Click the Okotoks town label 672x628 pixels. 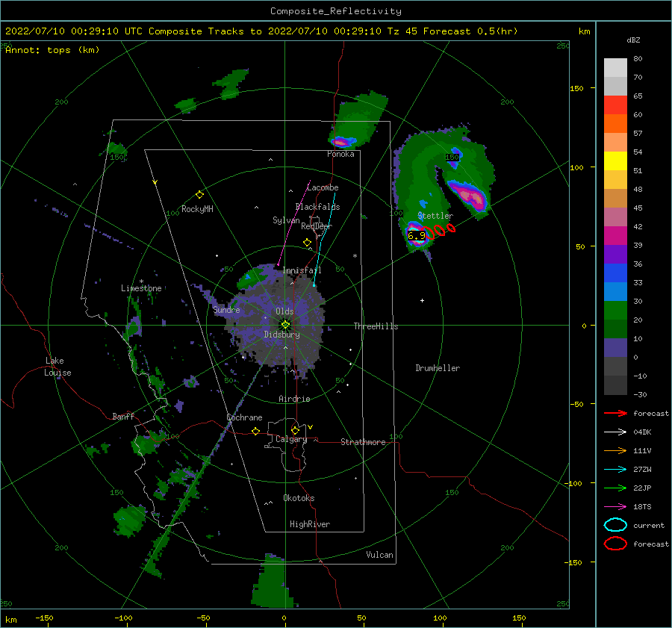299,498
